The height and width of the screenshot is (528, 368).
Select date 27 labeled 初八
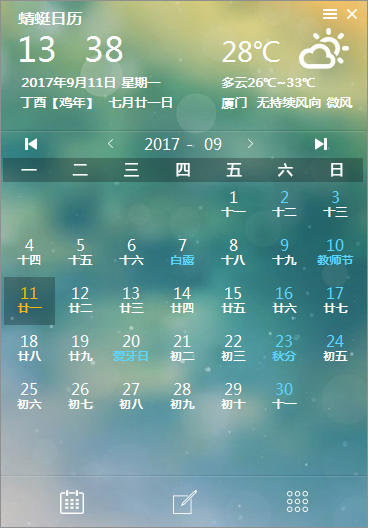click(131, 397)
